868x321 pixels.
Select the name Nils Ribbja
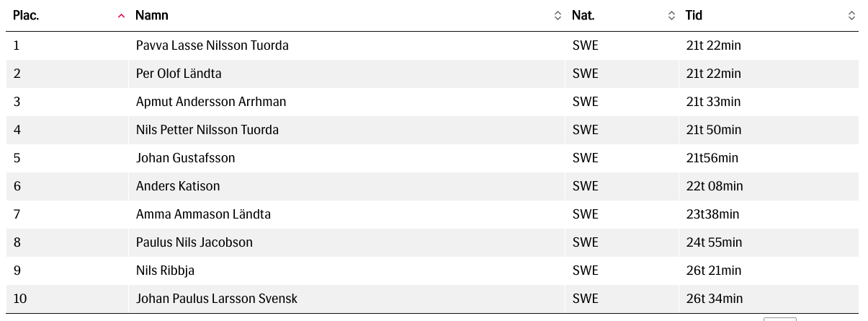165,271
